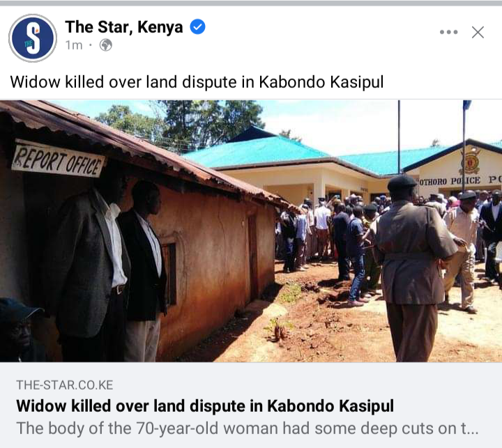Open the police station article photo
Viewport: 502px width, 448px height.
251,231
